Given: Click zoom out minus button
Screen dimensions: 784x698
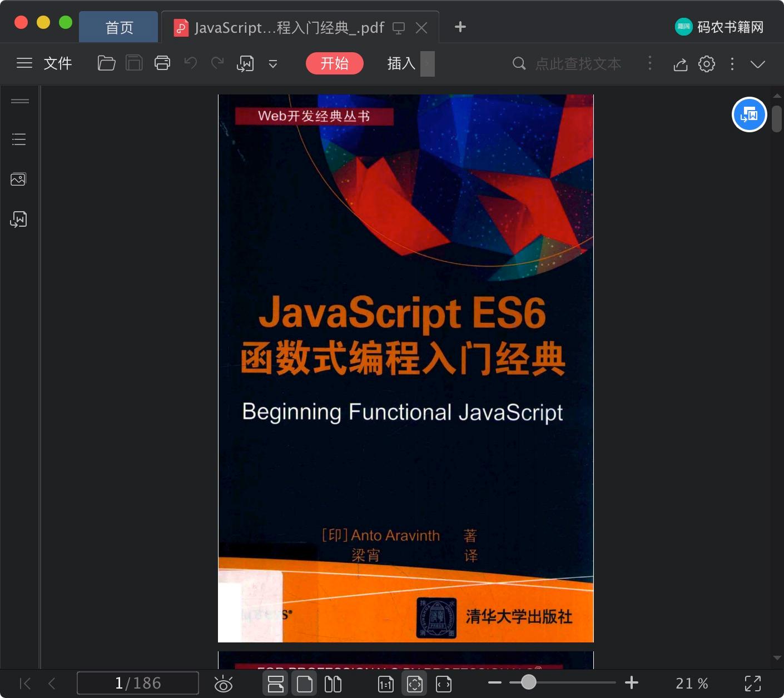Looking at the screenshot, I should click(495, 682).
